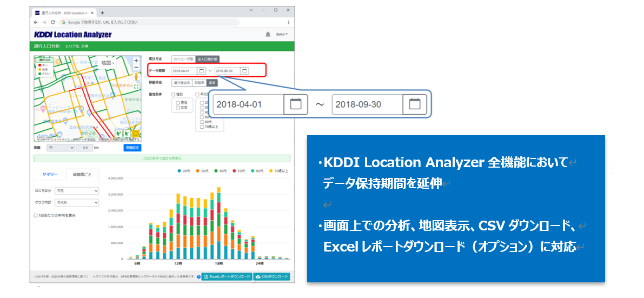Check the 女性 checkbox

[178, 107]
